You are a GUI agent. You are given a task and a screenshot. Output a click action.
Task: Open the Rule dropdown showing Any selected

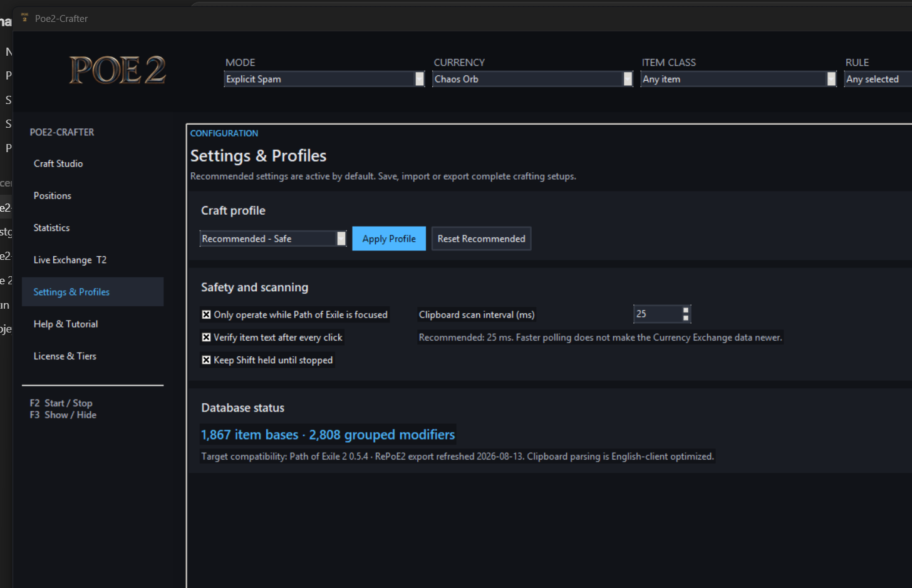878,79
